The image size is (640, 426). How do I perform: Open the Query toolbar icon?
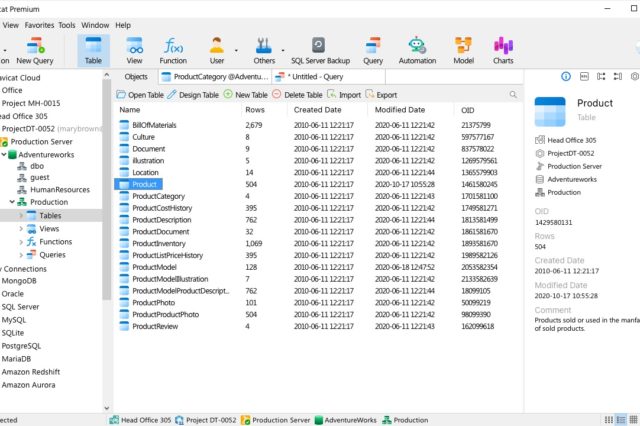[x=373, y=51]
